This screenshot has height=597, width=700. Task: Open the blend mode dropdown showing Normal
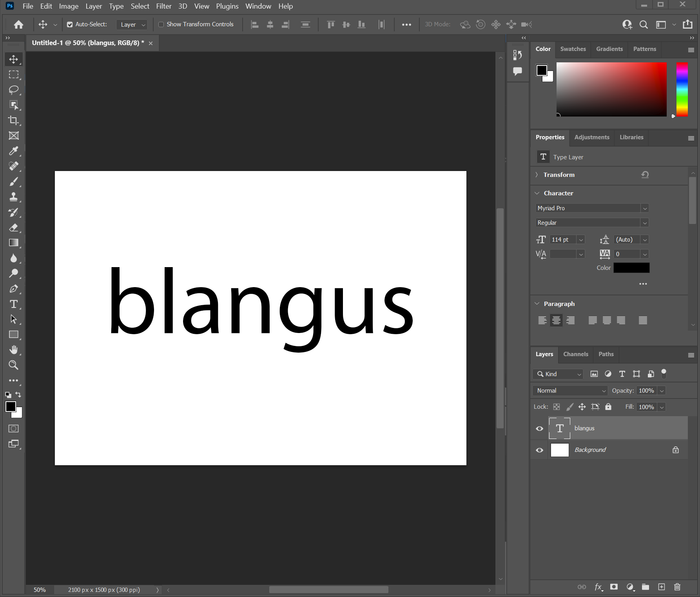[x=569, y=390]
